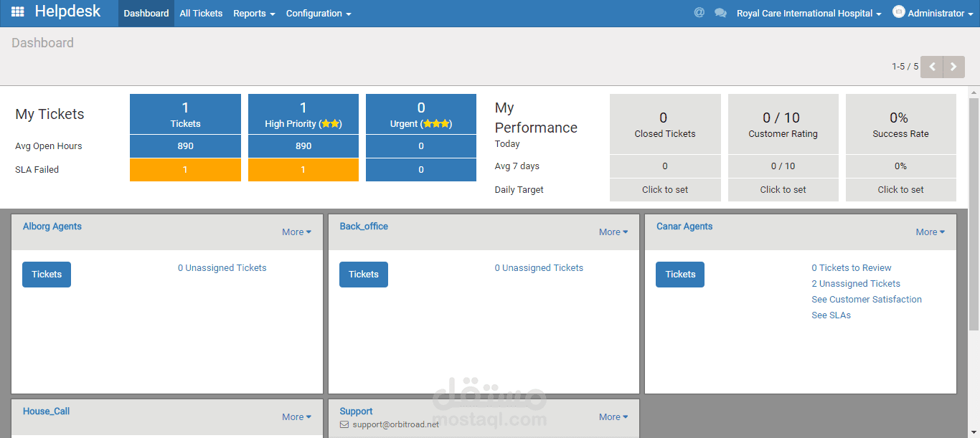The height and width of the screenshot is (438, 980).
Task: Expand More on Alborg Agents card
Action: (296, 232)
